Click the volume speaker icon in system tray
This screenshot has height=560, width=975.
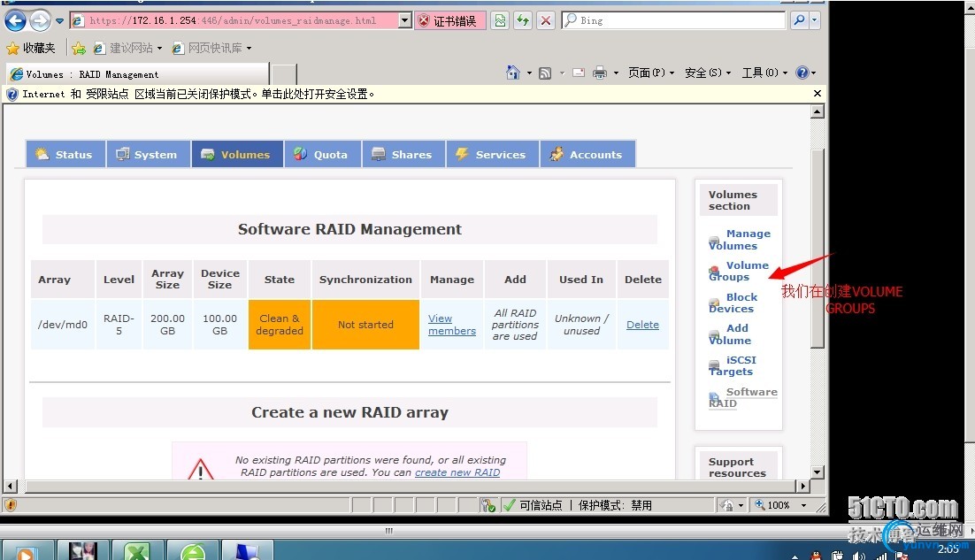point(859,556)
